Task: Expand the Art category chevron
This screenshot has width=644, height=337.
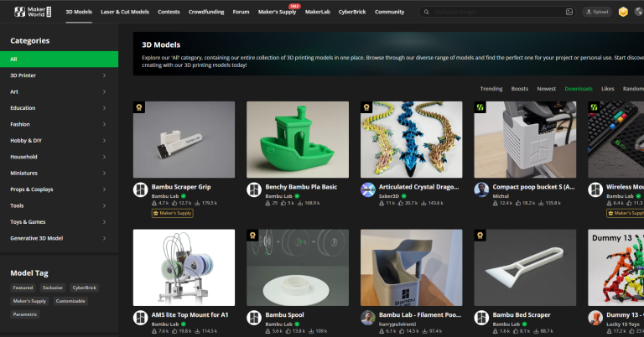Action: (104, 92)
